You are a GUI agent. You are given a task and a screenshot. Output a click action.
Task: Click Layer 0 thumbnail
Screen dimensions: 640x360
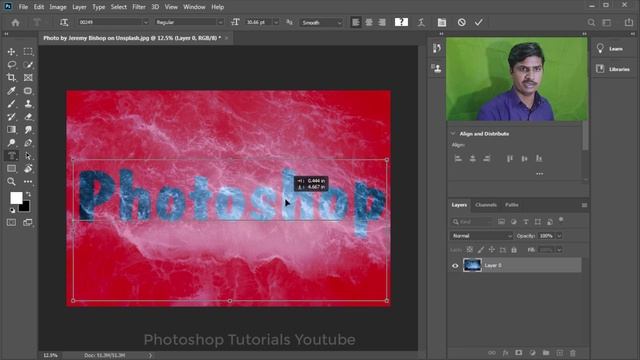click(472, 265)
